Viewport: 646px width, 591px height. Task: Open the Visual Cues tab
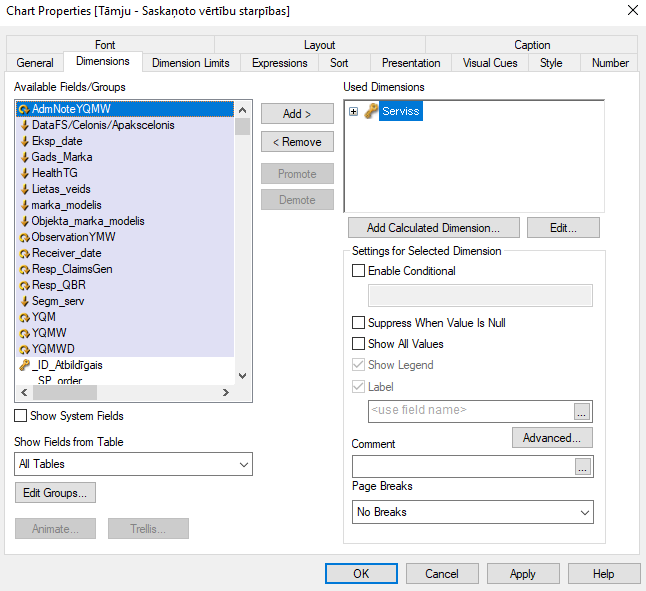click(490, 63)
